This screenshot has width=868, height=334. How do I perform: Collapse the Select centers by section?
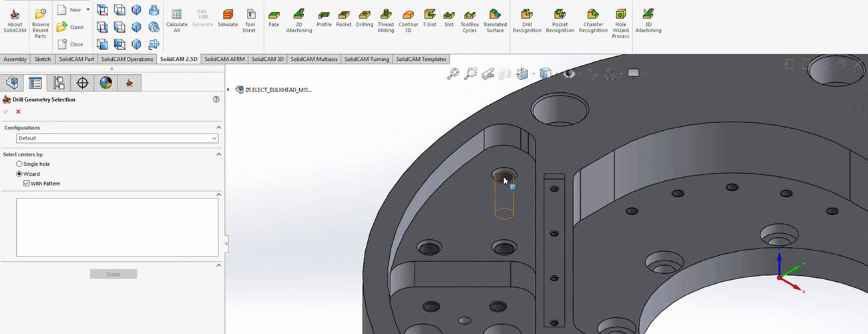218,154
